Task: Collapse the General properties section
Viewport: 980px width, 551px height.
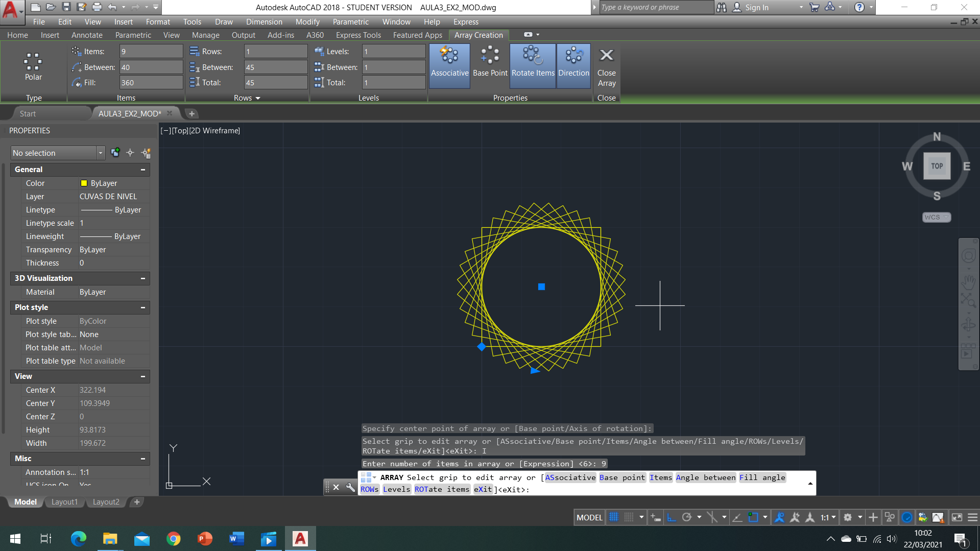Action: (x=143, y=170)
